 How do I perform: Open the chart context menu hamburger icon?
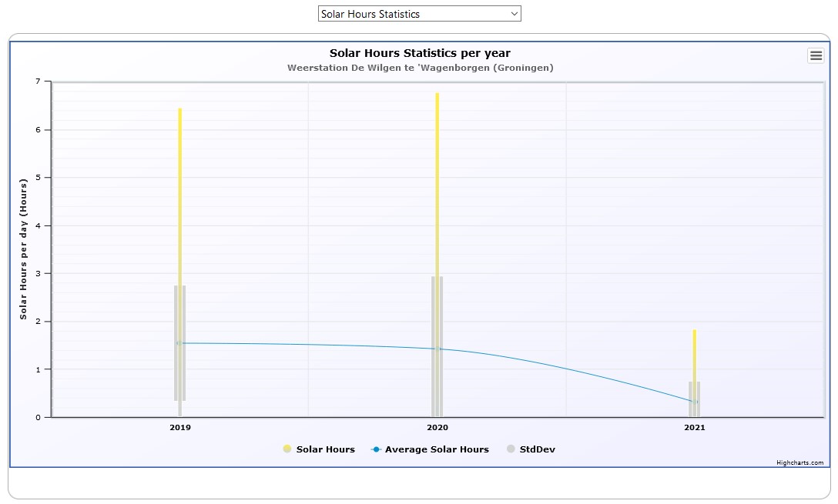coord(816,55)
